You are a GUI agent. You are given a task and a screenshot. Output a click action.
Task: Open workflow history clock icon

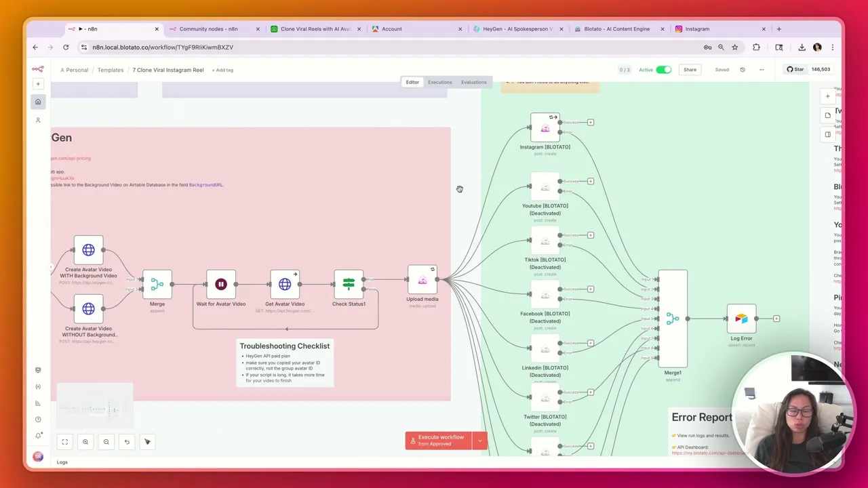(x=743, y=70)
